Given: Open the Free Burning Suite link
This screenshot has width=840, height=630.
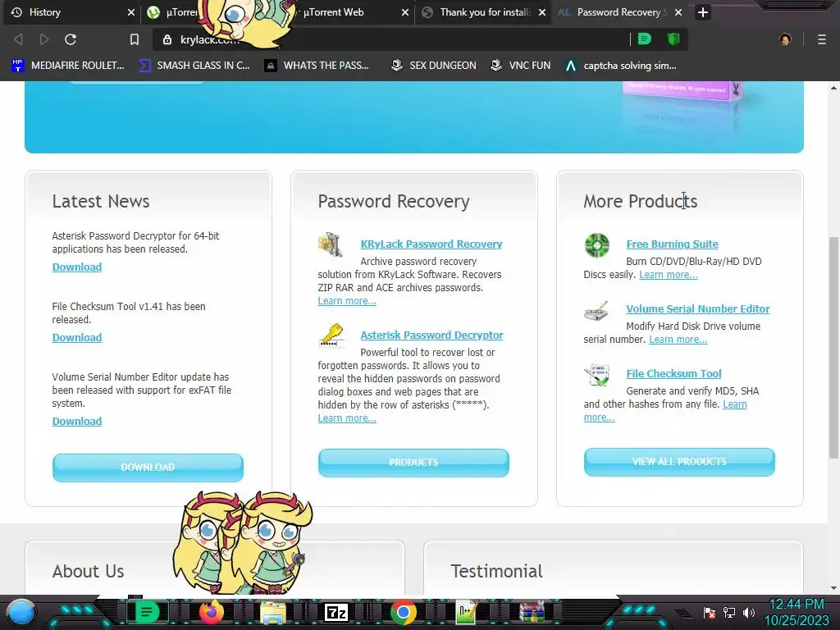Looking at the screenshot, I should 673,244.
